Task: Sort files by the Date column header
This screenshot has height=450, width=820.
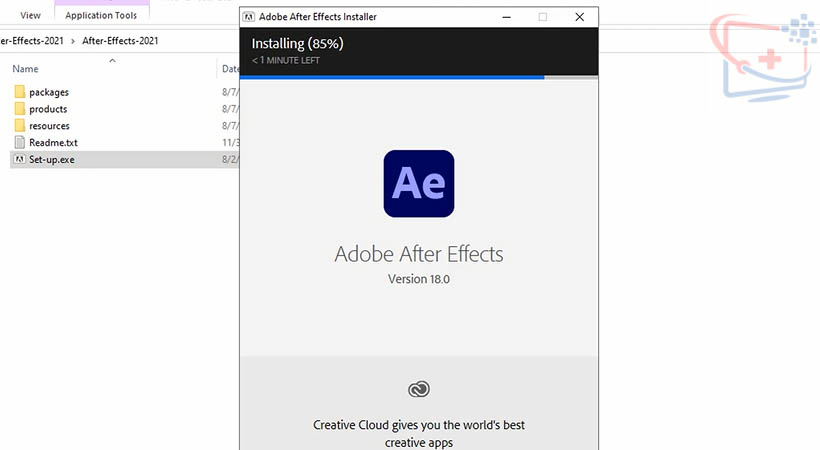Action: coord(230,69)
